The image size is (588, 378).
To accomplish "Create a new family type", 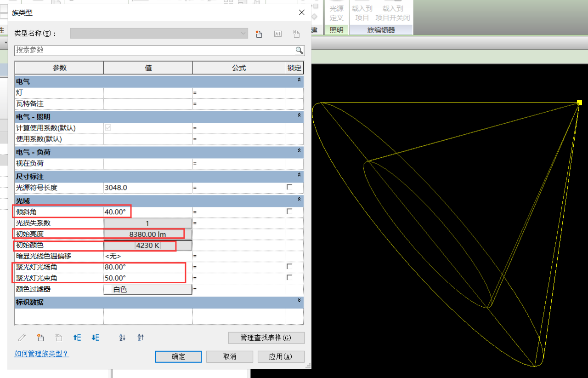I will point(259,34).
